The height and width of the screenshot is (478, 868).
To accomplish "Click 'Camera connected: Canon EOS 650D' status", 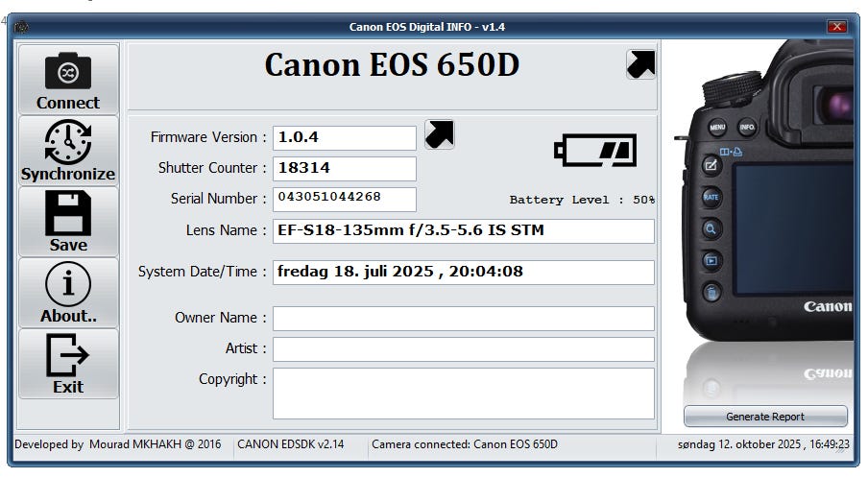I will click(x=465, y=444).
